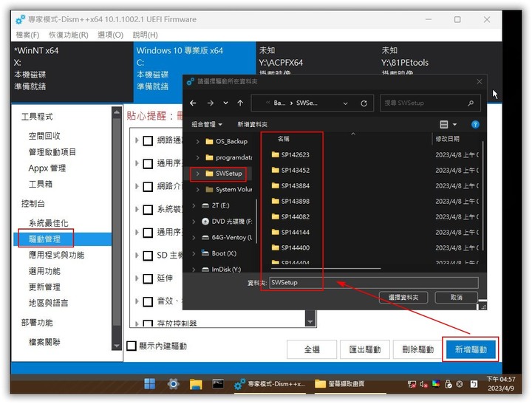
Task: Open 空間回收 in sidebar
Action: pyautogui.click(x=44, y=136)
